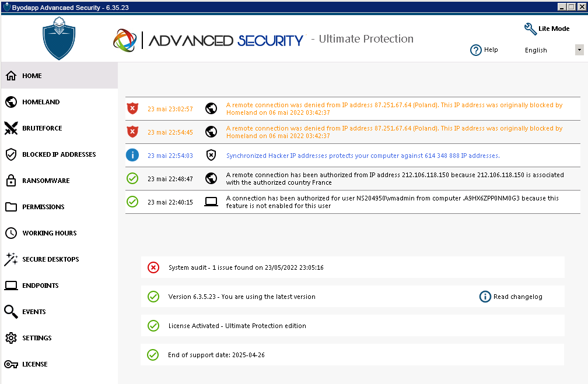The image size is (588, 384).
Task: Minimize the Byodapp window
Action: click(x=562, y=7)
